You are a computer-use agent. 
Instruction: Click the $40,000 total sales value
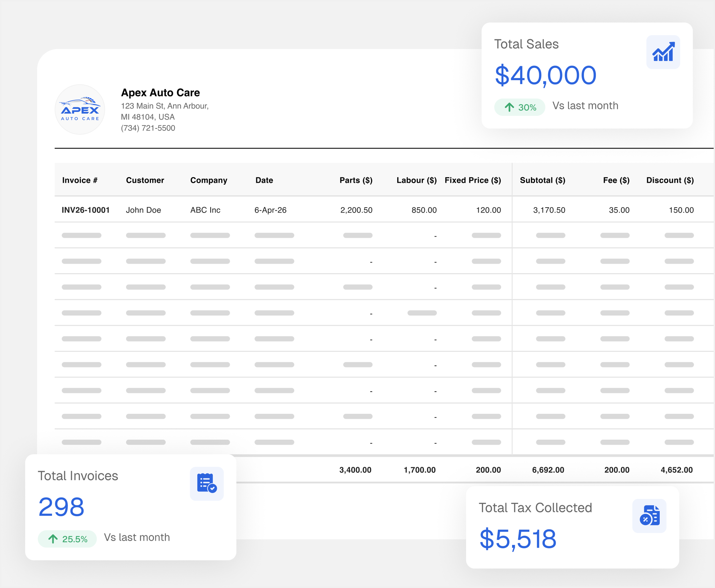tap(545, 75)
